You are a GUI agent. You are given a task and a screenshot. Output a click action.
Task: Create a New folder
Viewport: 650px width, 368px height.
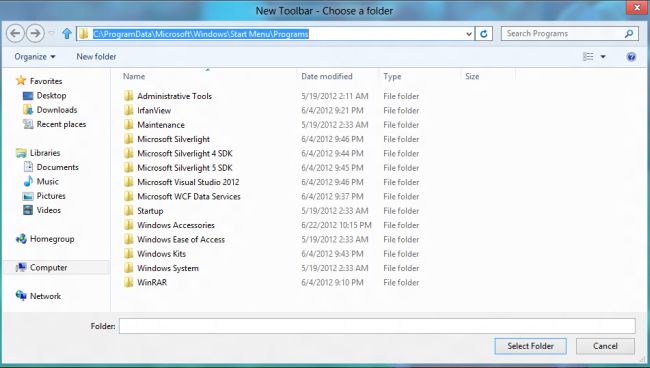point(96,57)
